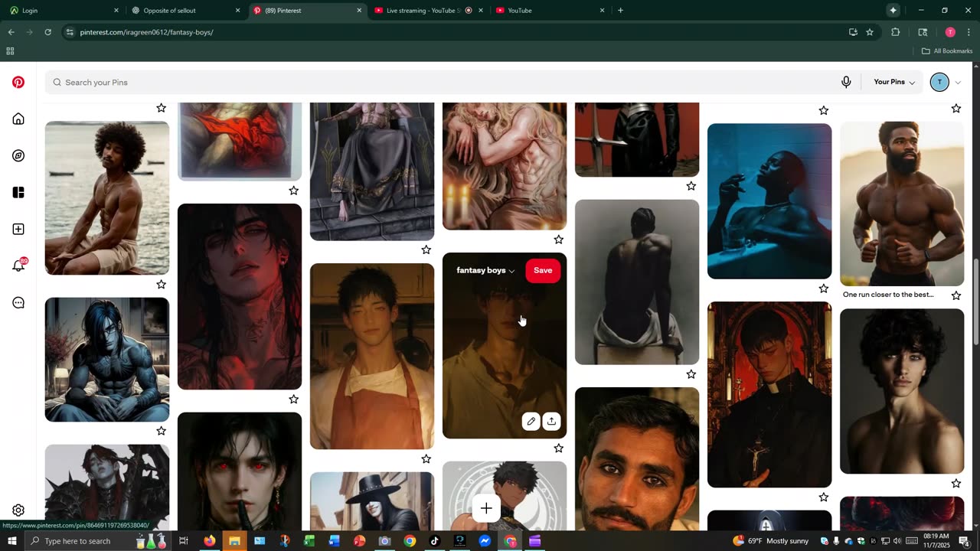Open Windows Start menu
This screenshot has width=980, height=551.
click(x=12, y=541)
